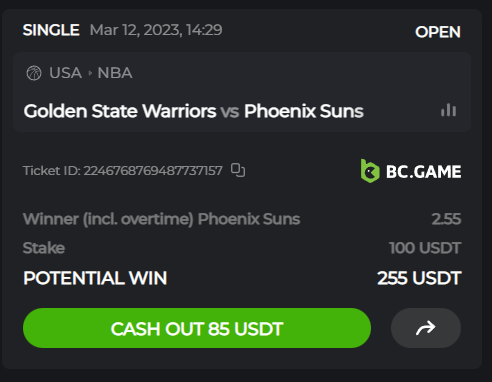This screenshot has width=492, height=382.
Task: Open the NBA league link
Action: tap(115, 73)
